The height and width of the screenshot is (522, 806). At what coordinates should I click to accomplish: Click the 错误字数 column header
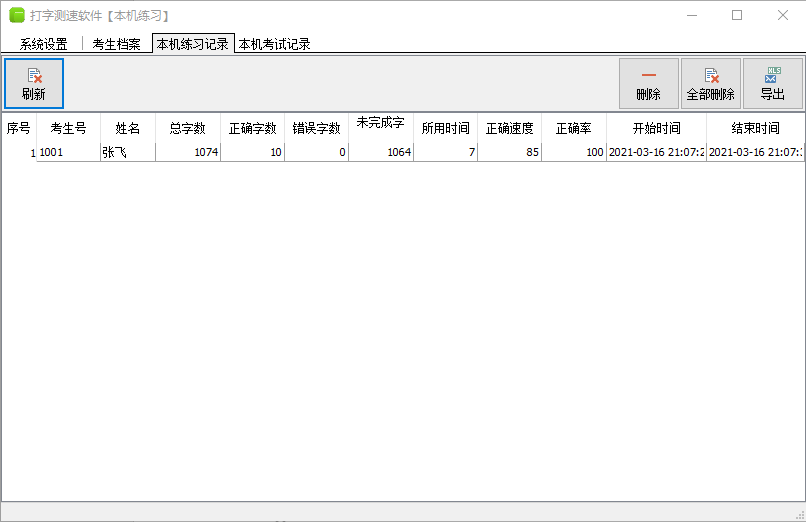tap(316, 128)
